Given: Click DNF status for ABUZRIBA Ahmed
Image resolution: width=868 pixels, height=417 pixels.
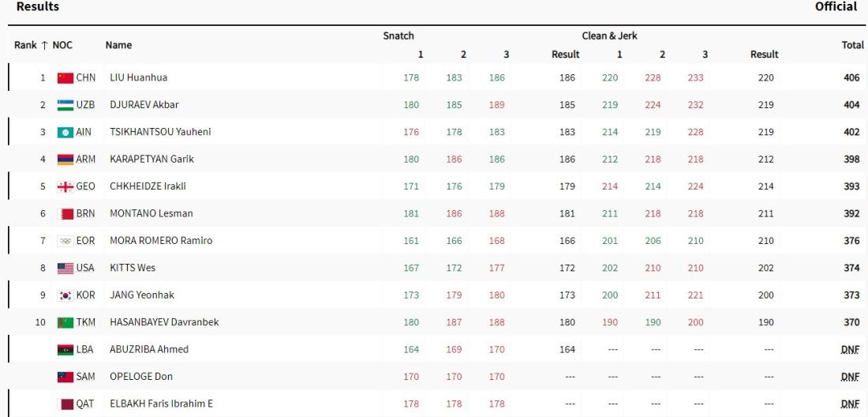Looking at the screenshot, I should (850, 349).
